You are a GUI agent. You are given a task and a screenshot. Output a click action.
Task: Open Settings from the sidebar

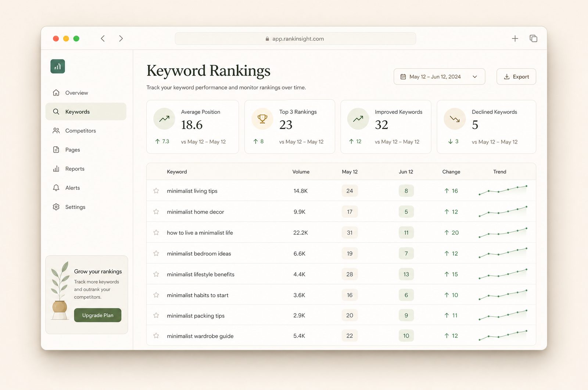(86, 207)
